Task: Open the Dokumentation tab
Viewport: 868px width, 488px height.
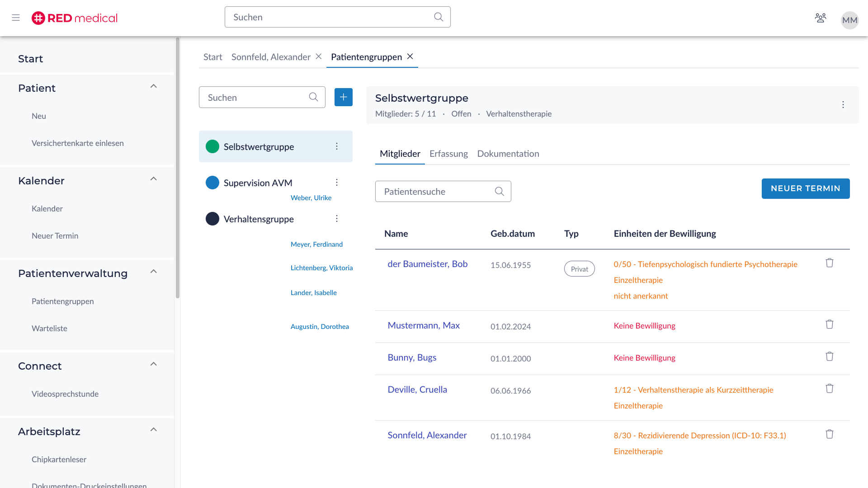Action: click(x=508, y=154)
